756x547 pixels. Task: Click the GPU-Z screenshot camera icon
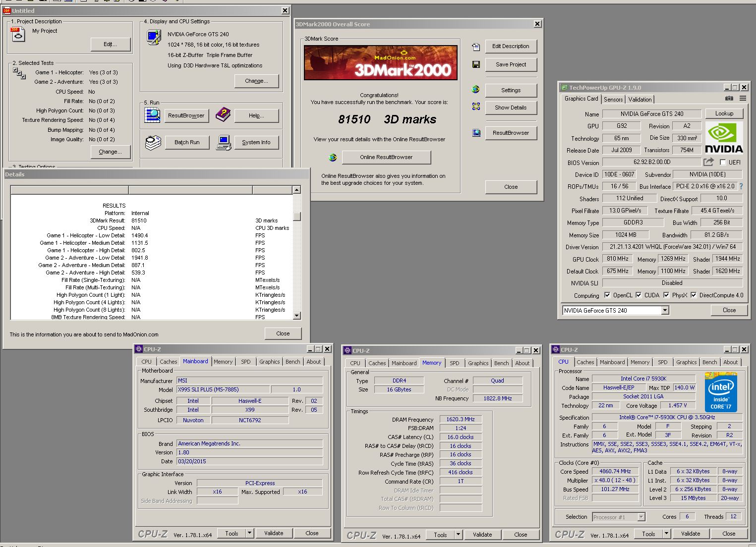coord(729,99)
